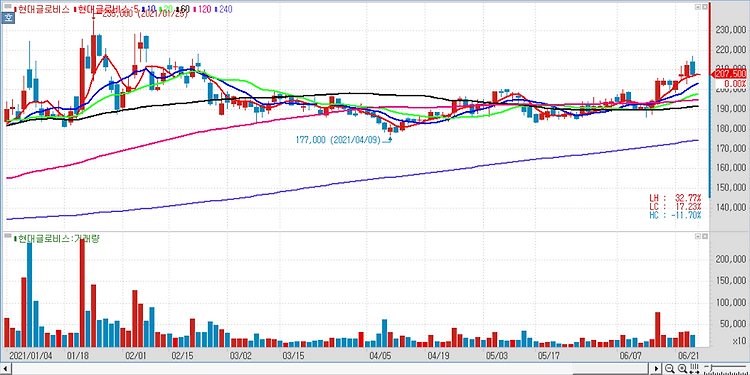Click the price pane close icon
Image resolution: width=750 pixels, height=375 pixels.
coord(704,7)
